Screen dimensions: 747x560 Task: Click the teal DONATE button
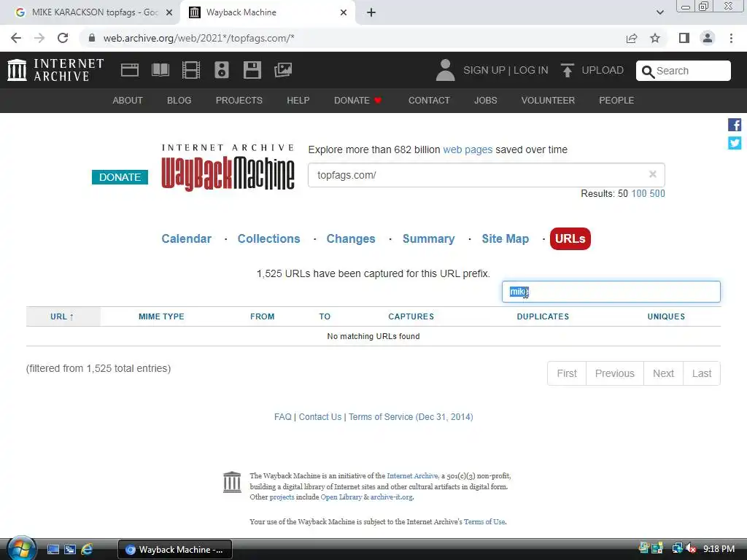[120, 177]
